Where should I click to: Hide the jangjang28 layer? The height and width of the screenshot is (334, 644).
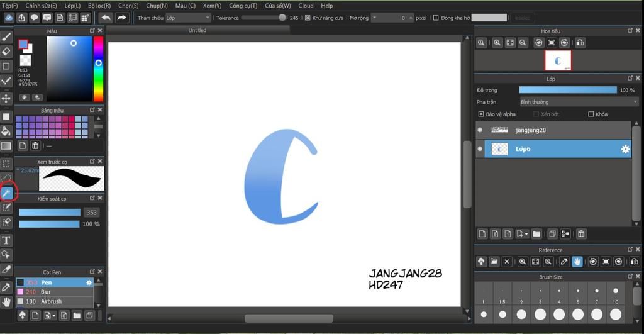coord(480,130)
